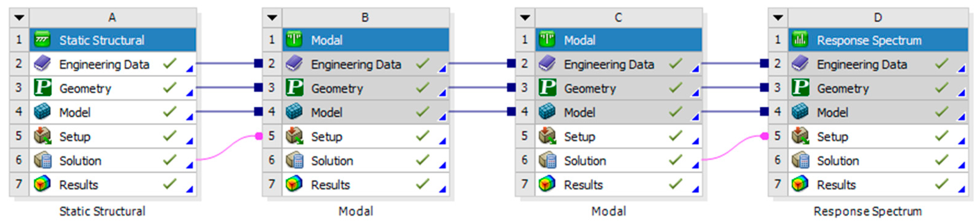The width and height of the screenshot is (980, 223).
Task: Select the Response Spectrum title cell in block D
Action: [x=869, y=40]
